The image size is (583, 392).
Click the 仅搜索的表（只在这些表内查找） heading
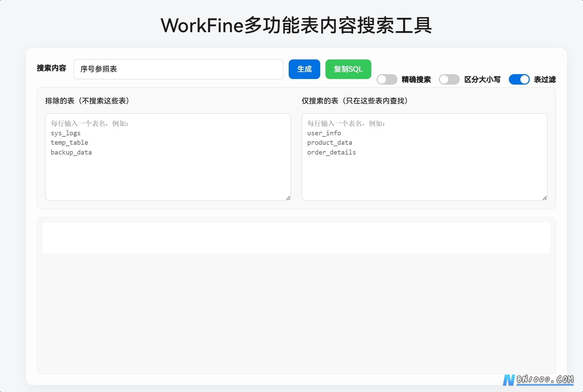pos(355,101)
